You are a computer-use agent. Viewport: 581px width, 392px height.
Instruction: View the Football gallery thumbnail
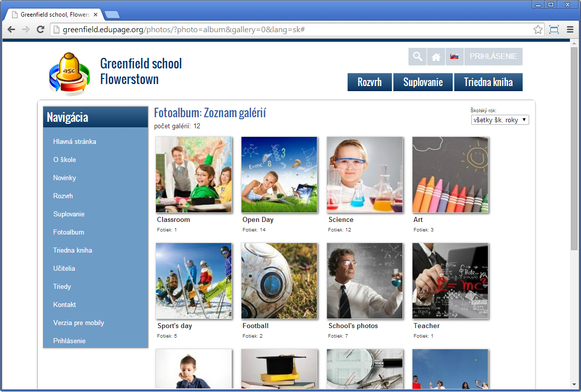(x=279, y=281)
